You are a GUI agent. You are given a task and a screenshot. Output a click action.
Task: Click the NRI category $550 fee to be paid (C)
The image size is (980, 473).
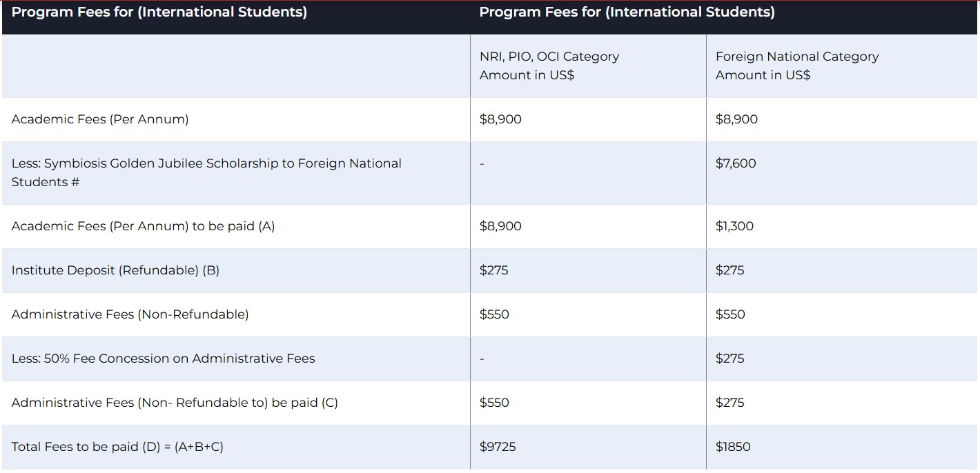tap(494, 403)
